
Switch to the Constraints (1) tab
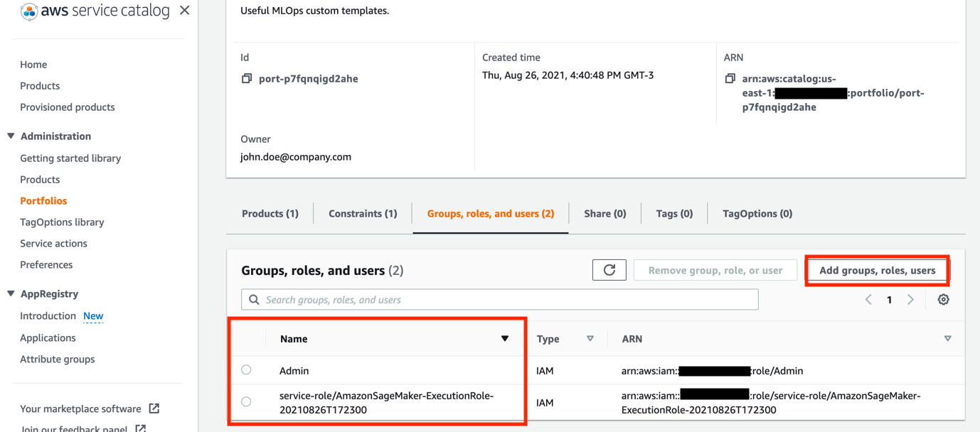click(x=363, y=213)
